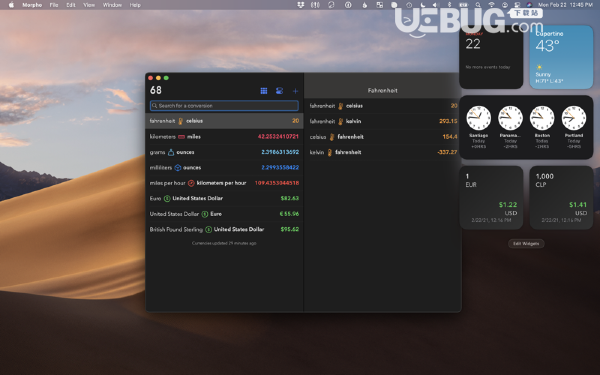Click the Siri icon in the menu bar
Image resolution: width=600 pixels, height=375 pixels.
coord(529,5)
